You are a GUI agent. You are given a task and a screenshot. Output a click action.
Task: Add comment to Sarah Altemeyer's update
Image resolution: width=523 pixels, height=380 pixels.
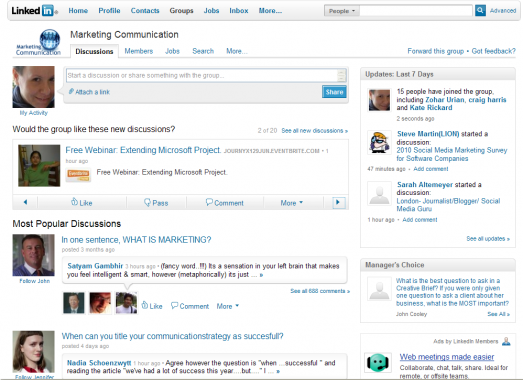[420, 220]
